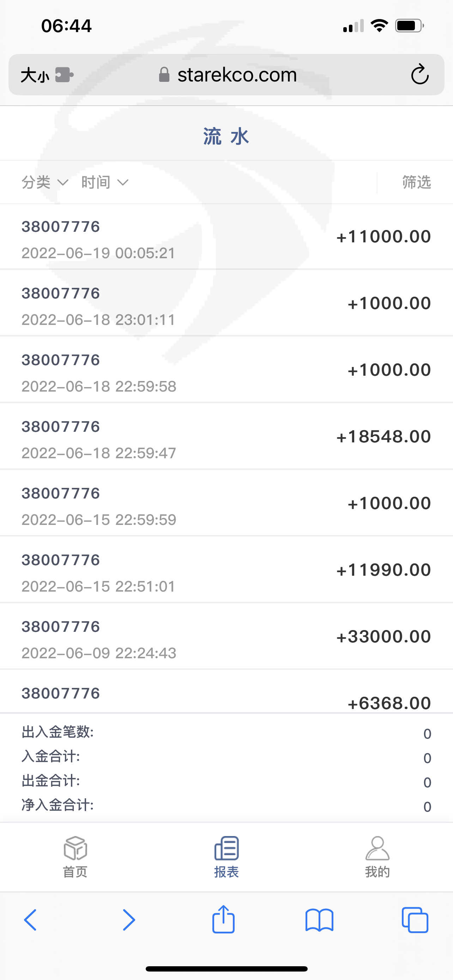Open the 筛选 filter option

pos(417,182)
